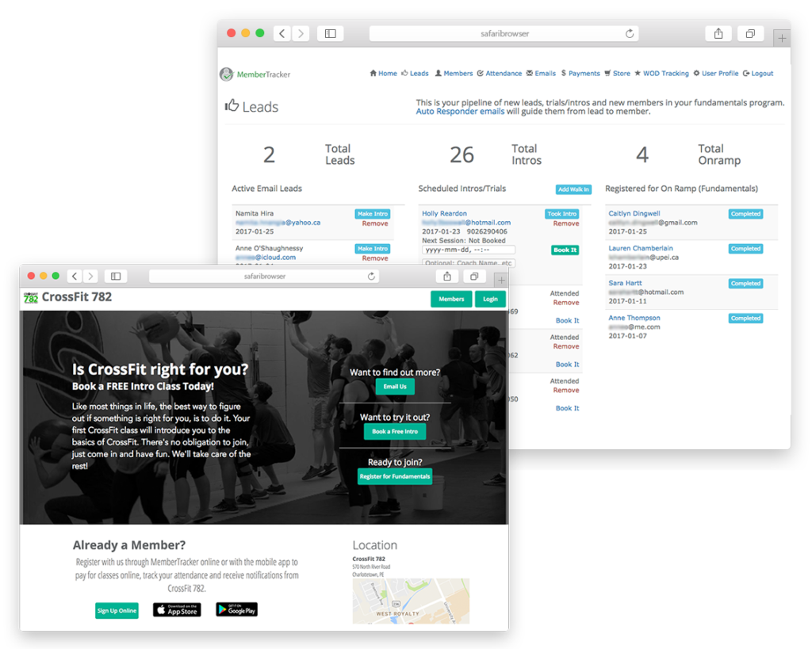
Task: Click the West Royalty location map thumbnail
Action: pos(411,601)
